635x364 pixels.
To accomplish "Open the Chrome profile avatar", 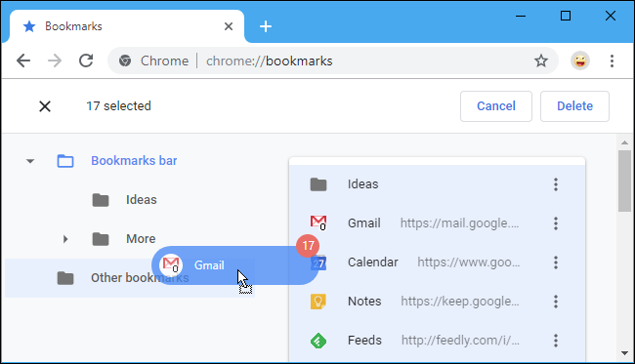I will pos(580,61).
